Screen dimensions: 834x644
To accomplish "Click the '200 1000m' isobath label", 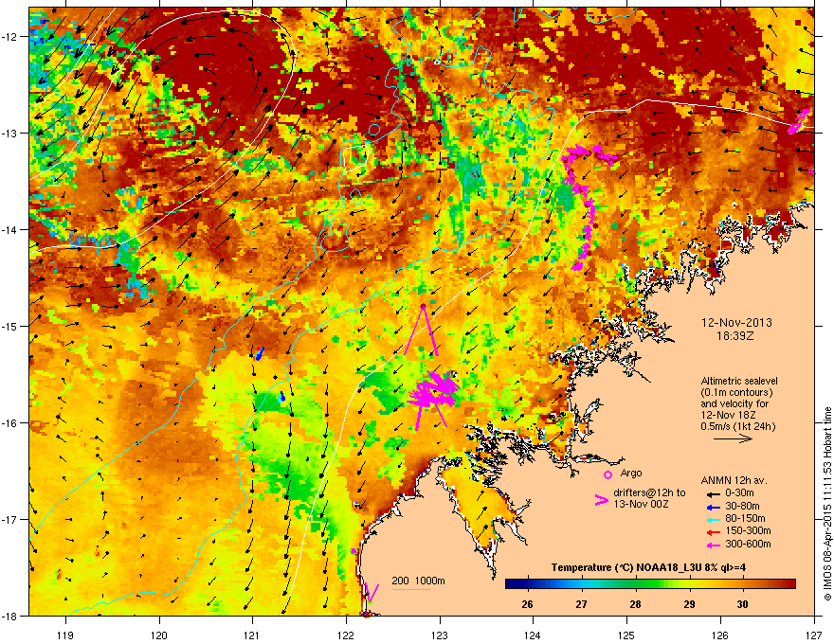I will point(418,581).
